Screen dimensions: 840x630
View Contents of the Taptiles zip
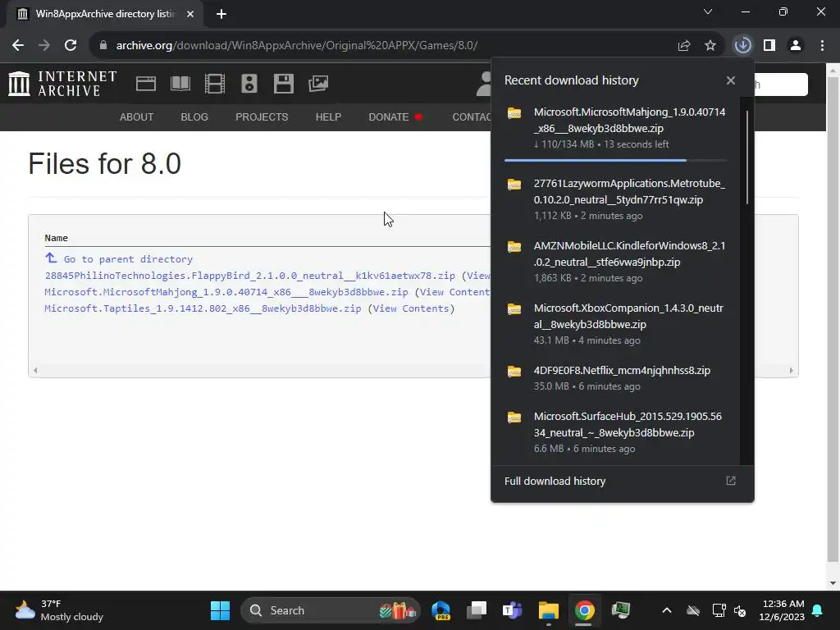[x=411, y=308]
